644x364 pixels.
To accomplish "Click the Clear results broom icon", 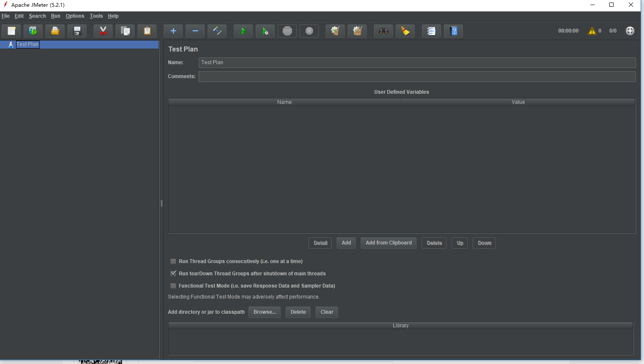I will point(335,31).
